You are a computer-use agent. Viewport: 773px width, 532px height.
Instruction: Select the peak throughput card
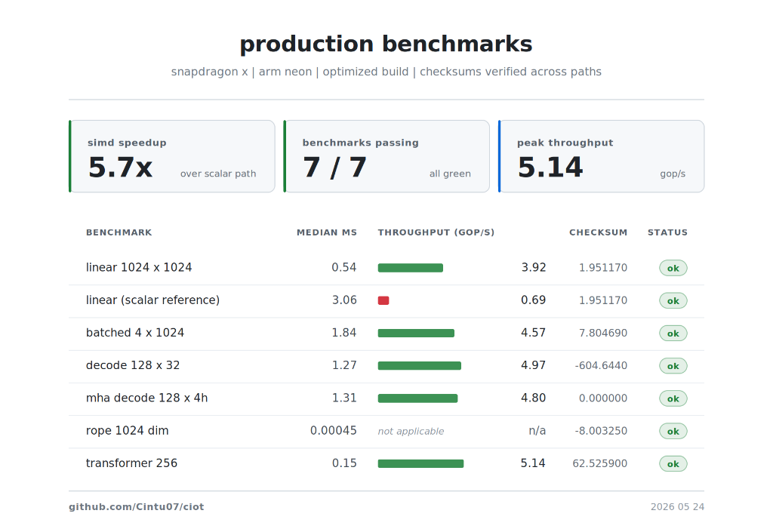tap(602, 156)
